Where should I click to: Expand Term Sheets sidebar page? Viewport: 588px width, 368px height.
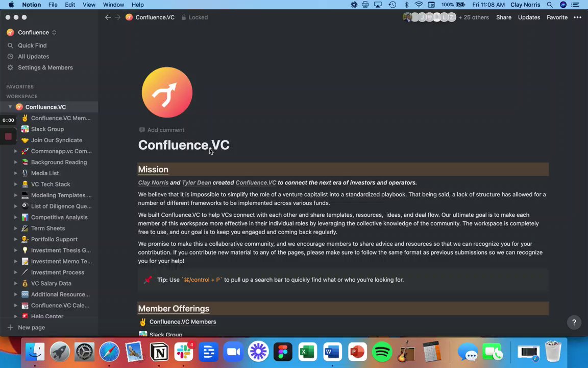(x=16, y=228)
